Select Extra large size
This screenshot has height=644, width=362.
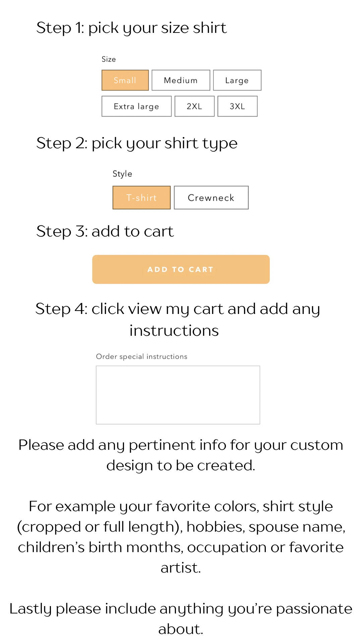[136, 106]
